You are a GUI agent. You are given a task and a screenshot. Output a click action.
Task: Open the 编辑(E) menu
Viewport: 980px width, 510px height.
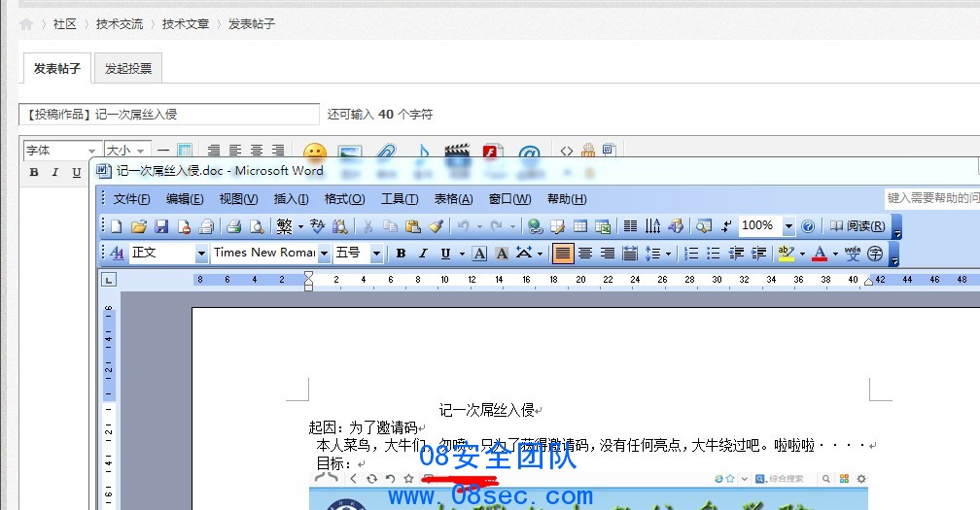[185, 199]
